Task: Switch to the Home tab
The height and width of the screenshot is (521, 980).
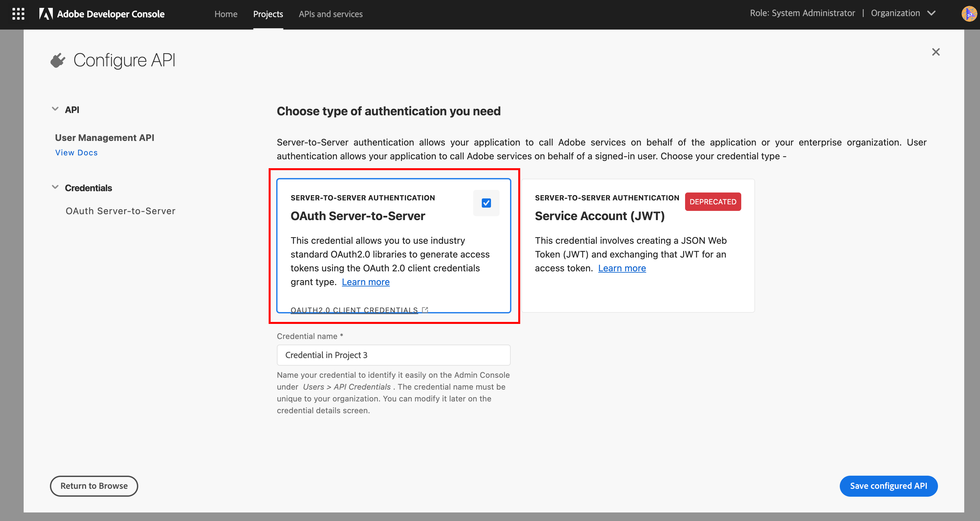Action: click(226, 14)
